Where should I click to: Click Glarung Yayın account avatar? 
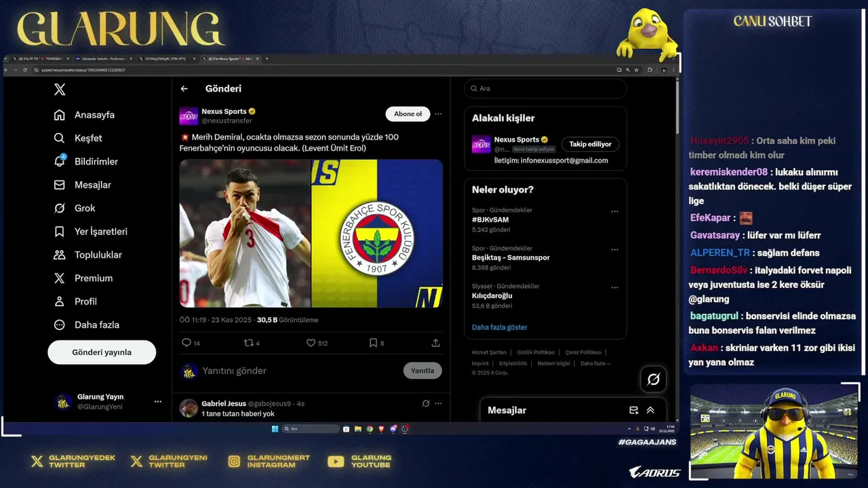[62, 401]
